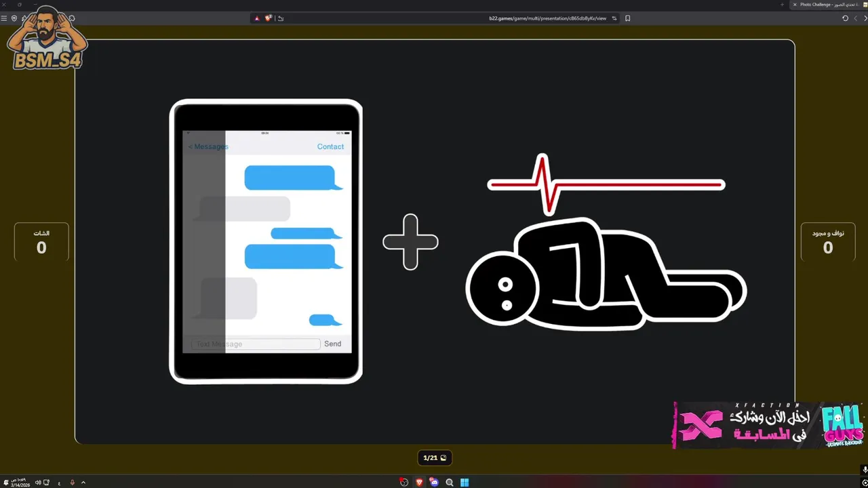Go back with the left arrow
868x488 pixels.
[x=855, y=18]
